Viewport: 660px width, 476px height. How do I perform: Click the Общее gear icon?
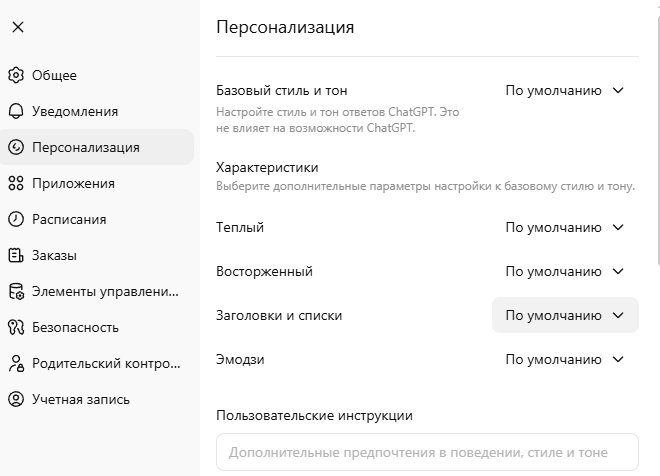(15, 75)
